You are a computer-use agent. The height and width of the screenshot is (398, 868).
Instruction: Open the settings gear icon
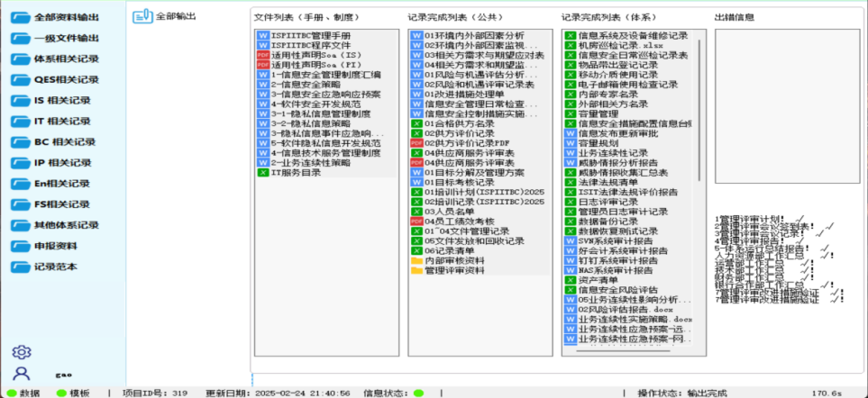coord(22,351)
